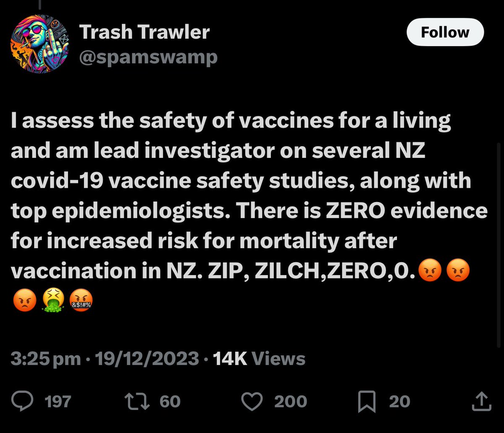Click the display name Trash Trawler

click(144, 32)
